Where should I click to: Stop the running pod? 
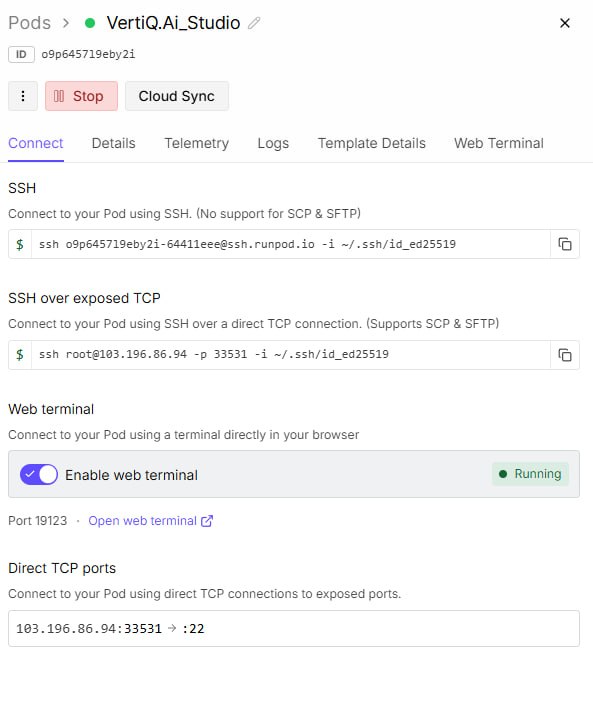click(x=81, y=96)
